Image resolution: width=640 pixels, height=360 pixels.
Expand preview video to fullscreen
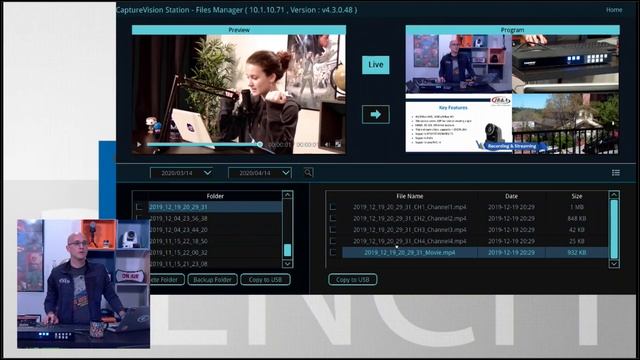[338, 144]
